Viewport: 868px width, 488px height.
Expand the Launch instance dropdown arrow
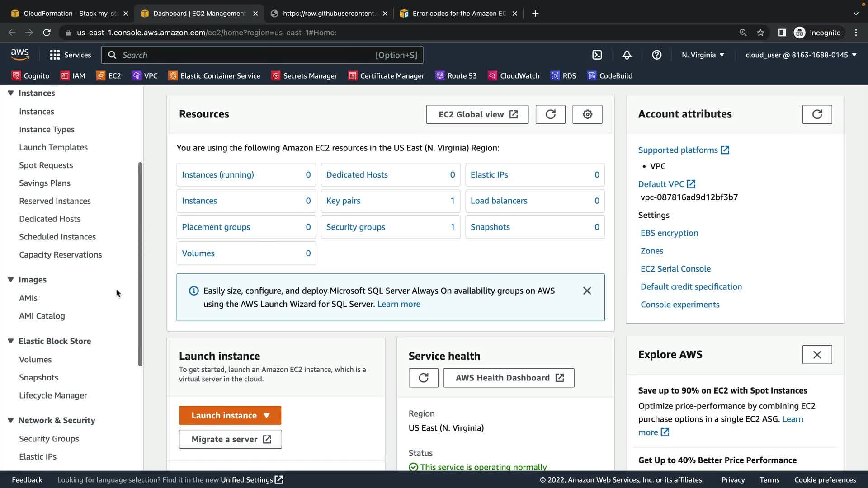pyautogui.click(x=267, y=416)
